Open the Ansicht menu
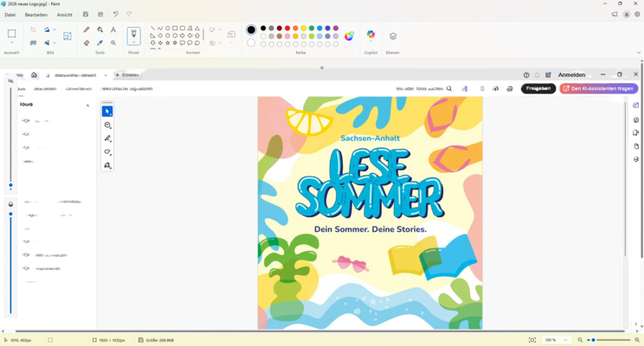 pyautogui.click(x=64, y=15)
